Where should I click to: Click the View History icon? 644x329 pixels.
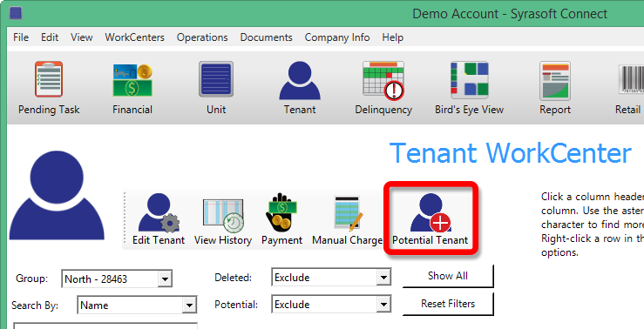click(x=223, y=216)
